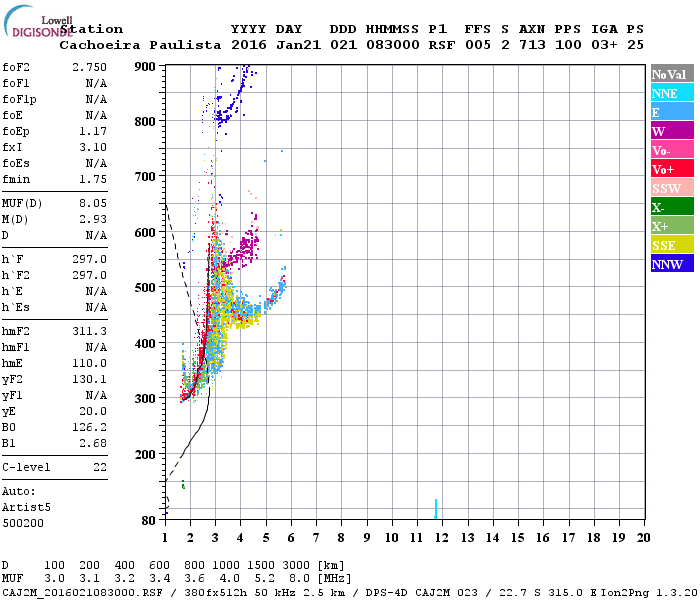The width and height of the screenshot is (700, 600).
Task: Click the D 3000 km table value
Action: [x=296, y=565]
